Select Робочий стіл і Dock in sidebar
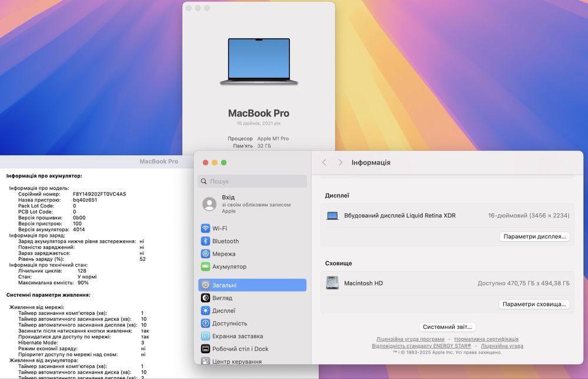The height and width of the screenshot is (379, 588). coord(252,348)
